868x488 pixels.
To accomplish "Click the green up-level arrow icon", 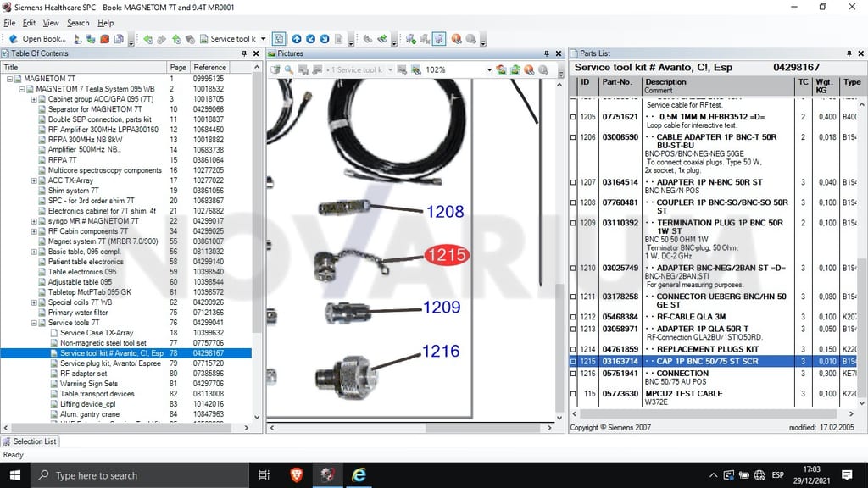I will coord(176,39).
